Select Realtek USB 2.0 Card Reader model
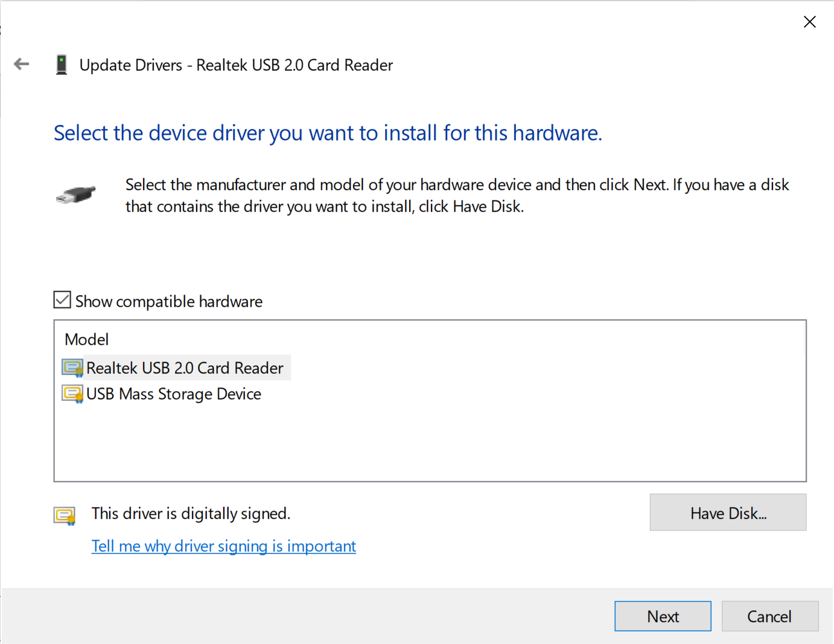This screenshot has height=644, width=834. tap(184, 368)
